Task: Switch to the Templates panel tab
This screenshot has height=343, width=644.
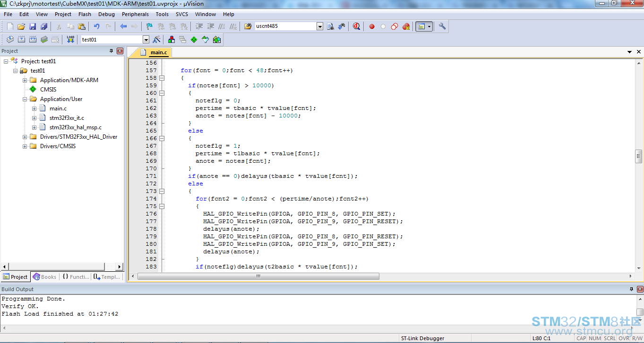Action: coord(107,277)
